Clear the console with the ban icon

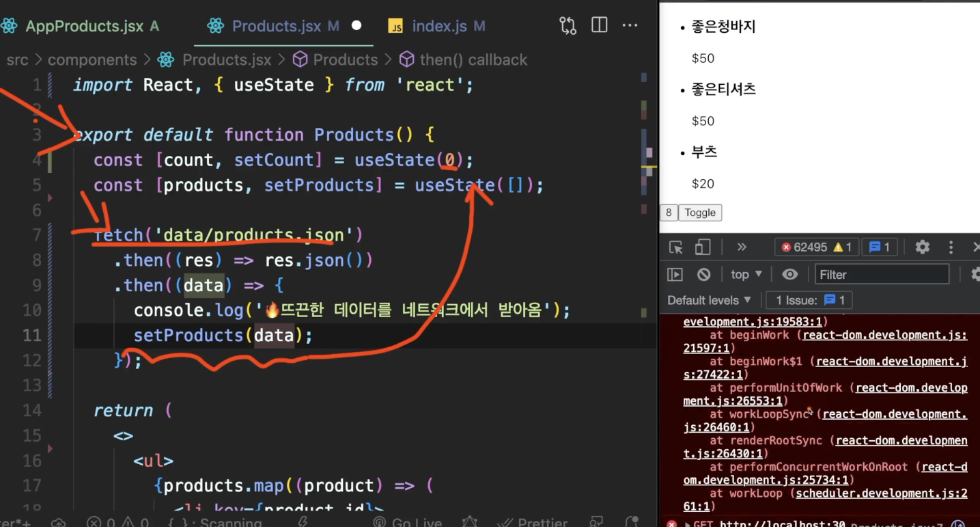coord(704,275)
